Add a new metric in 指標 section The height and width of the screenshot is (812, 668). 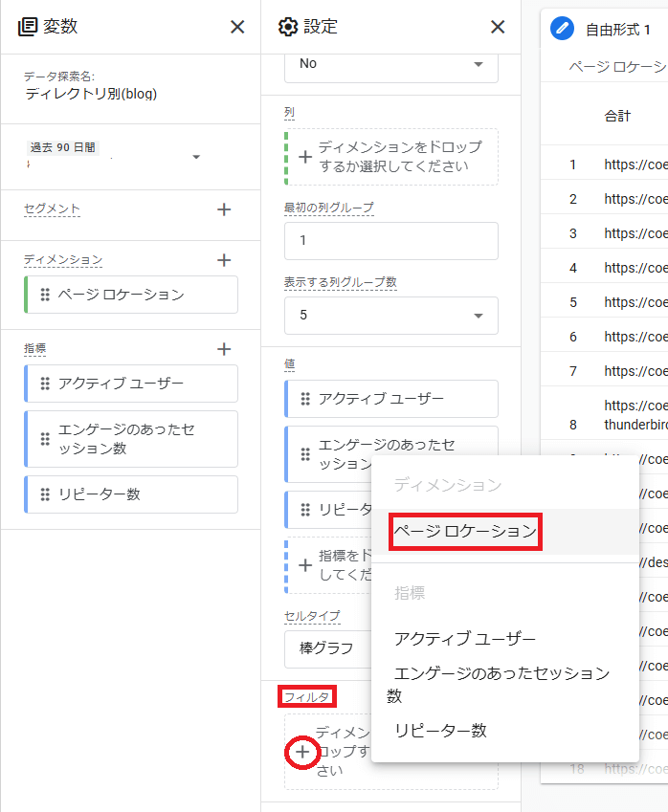224,350
